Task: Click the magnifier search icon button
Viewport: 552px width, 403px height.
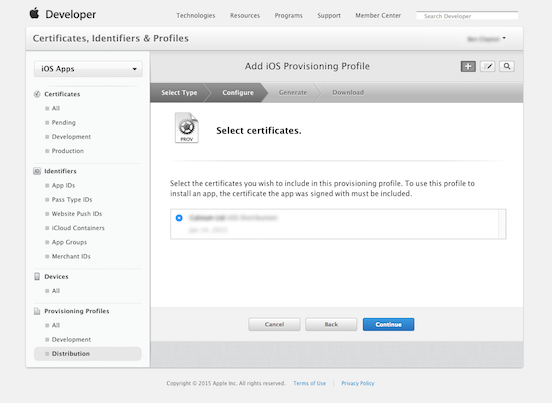Action: pyautogui.click(x=507, y=66)
